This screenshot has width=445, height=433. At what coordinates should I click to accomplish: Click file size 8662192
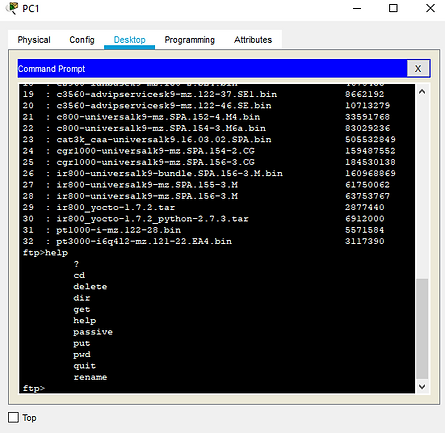point(365,94)
